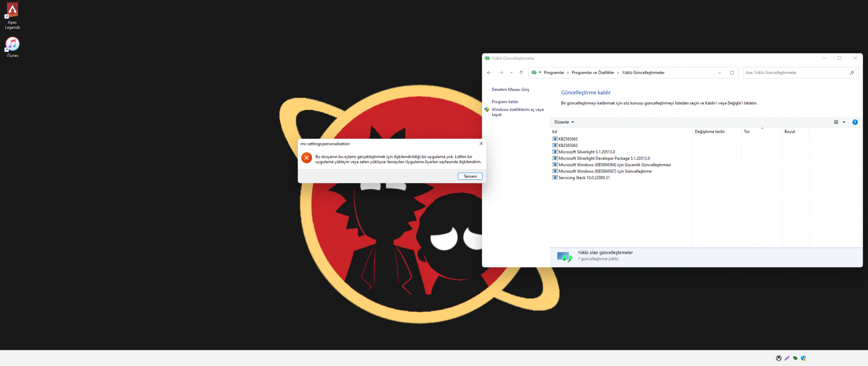Click the address bar location icon
Image resolution: width=868 pixels, height=366 pixels.
[x=534, y=73]
